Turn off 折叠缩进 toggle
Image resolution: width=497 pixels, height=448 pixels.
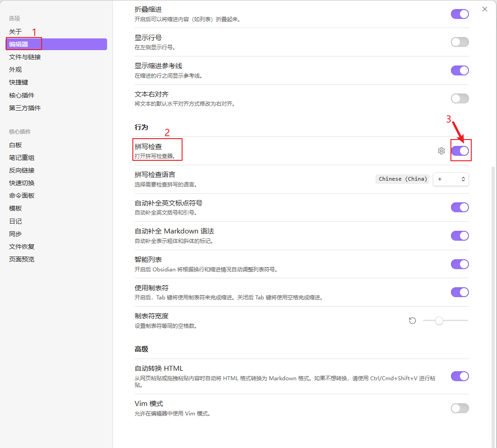tap(460, 14)
